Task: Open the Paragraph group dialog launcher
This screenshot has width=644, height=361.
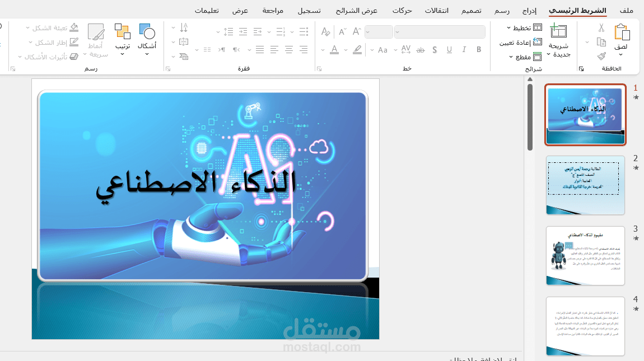Action: pos(168,69)
